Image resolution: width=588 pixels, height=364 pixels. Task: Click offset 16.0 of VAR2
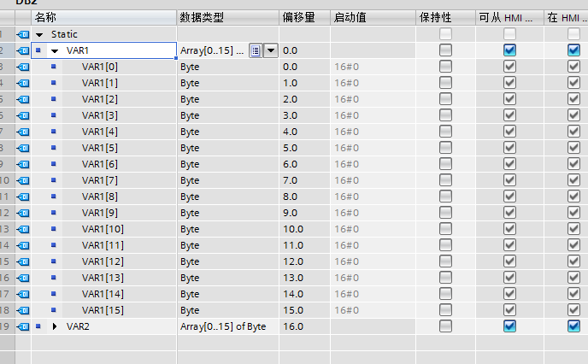coord(304,326)
